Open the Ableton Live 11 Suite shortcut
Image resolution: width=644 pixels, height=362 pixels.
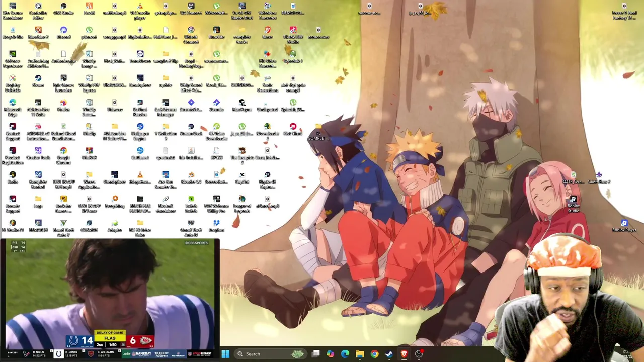[38, 108]
